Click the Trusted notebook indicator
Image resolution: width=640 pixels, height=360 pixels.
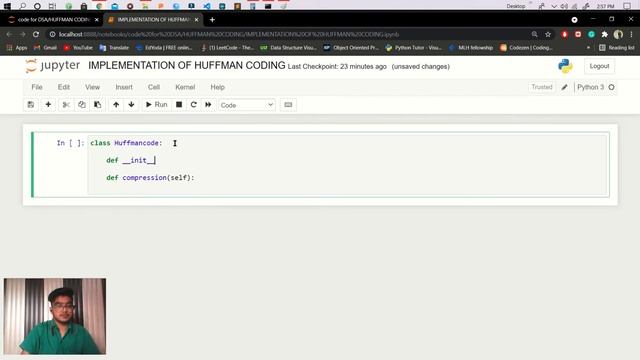pyautogui.click(x=542, y=87)
